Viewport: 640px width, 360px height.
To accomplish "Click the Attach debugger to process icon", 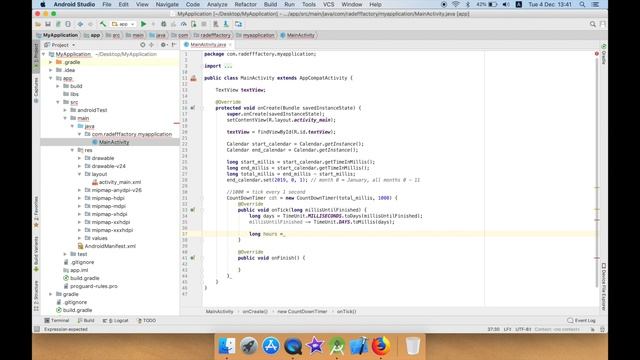I will point(193,24).
